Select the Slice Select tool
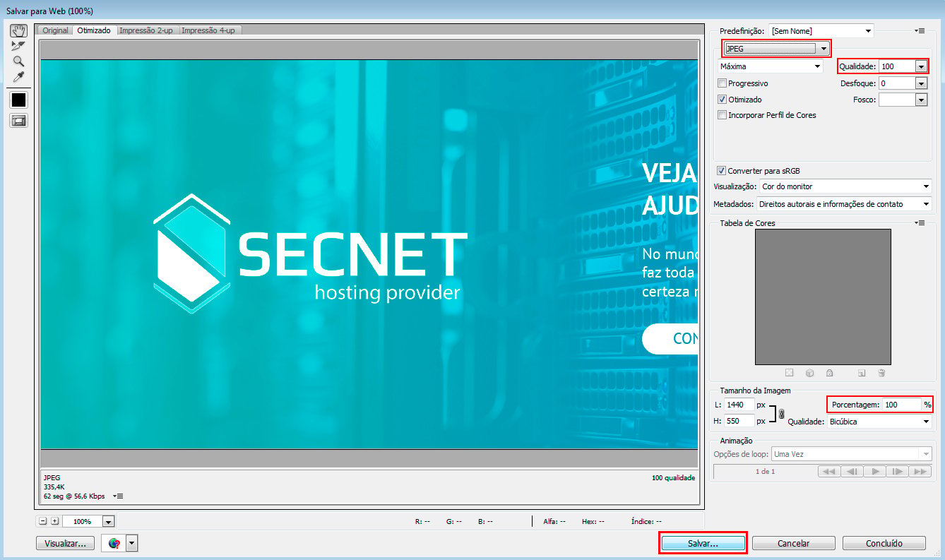Image resolution: width=945 pixels, height=560 pixels. (x=18, y=46)
